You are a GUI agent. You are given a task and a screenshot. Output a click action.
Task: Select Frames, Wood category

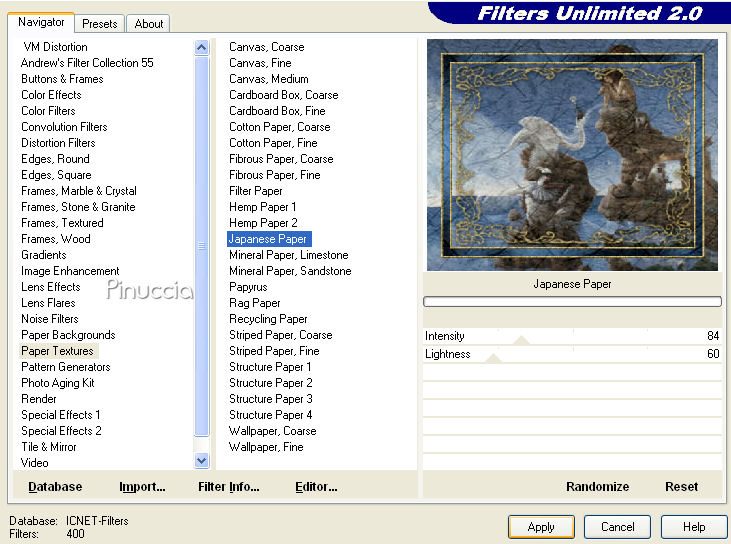[x=55, y=239]
